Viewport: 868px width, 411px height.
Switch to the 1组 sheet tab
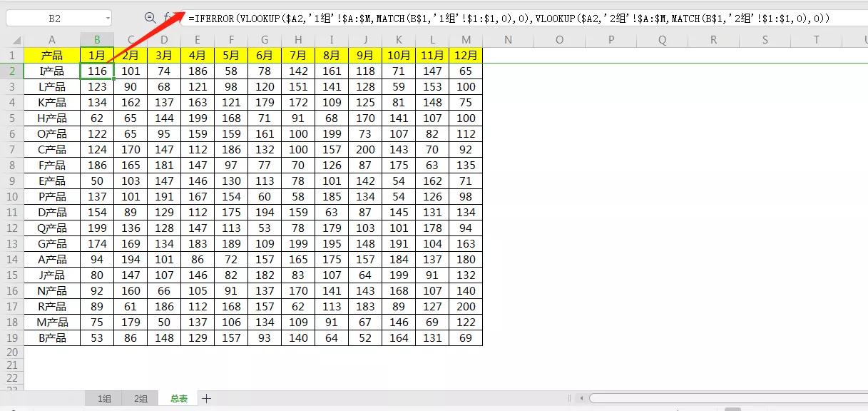point(104,398)
